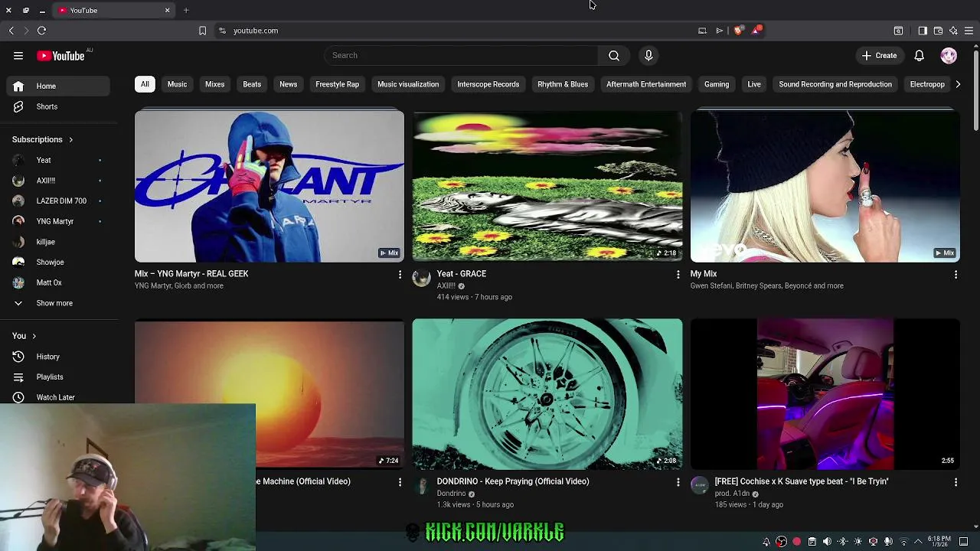Image resolution: width=980 pixels, height=551 pixels.
Task: Open options for Cochise x K Suave type beat
Action: pyautogui.click(x=955, y=482)
